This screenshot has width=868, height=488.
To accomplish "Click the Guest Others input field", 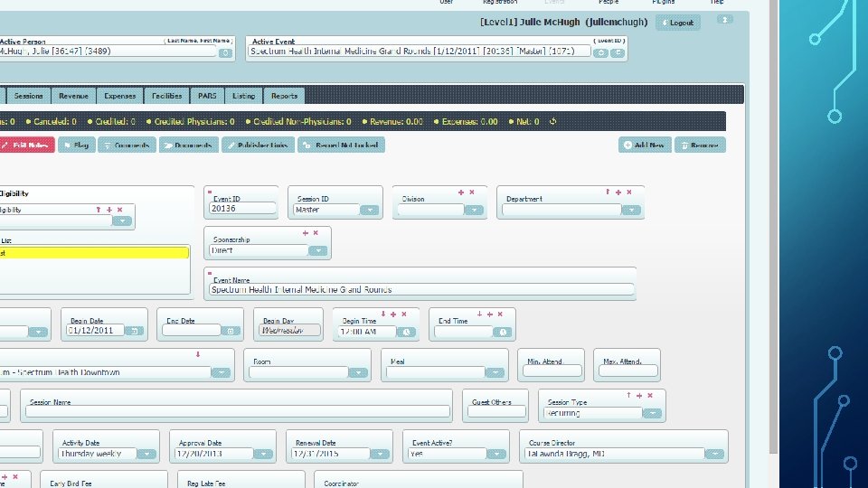I will [x=496, y=412].
